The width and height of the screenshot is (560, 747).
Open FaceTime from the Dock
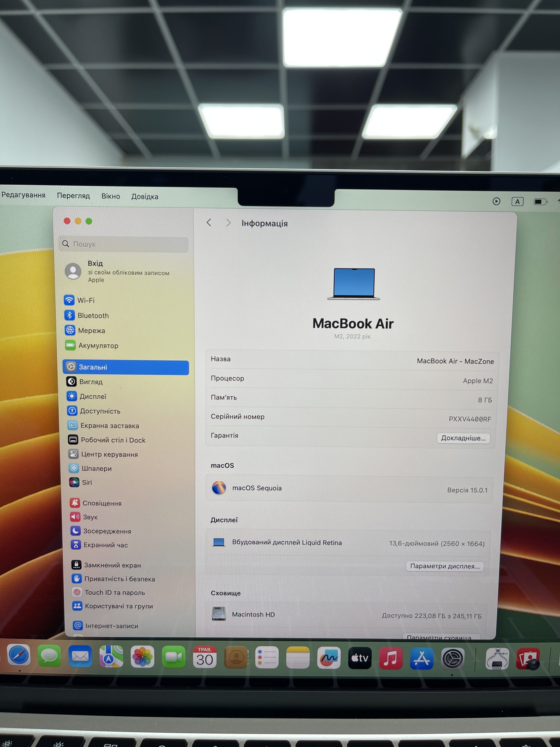click(174, 657)
